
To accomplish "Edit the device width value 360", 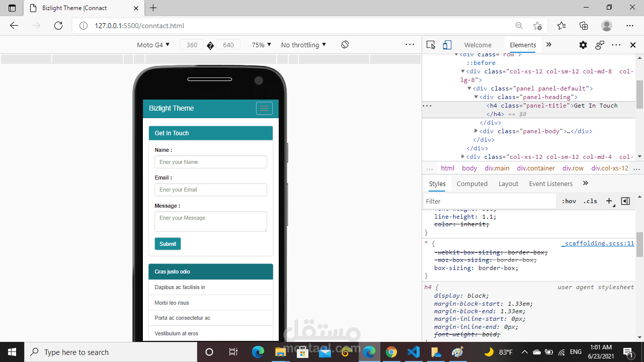I will click(192, 45).
